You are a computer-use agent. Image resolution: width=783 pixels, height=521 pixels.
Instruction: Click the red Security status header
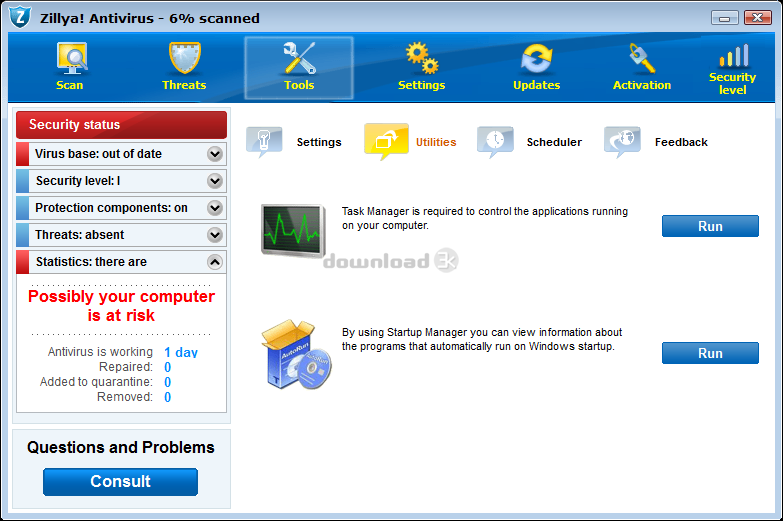point(121,125)
